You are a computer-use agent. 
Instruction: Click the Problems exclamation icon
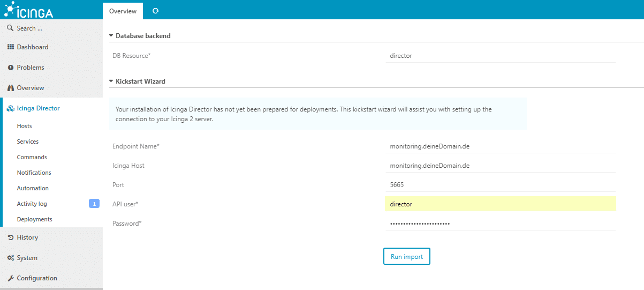tap(10, 68)
